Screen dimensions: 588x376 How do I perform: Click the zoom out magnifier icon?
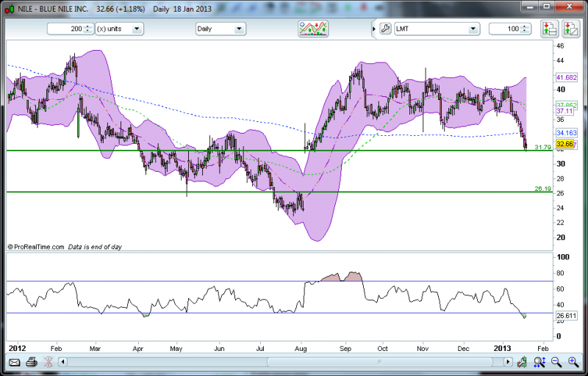coord(556,362)
